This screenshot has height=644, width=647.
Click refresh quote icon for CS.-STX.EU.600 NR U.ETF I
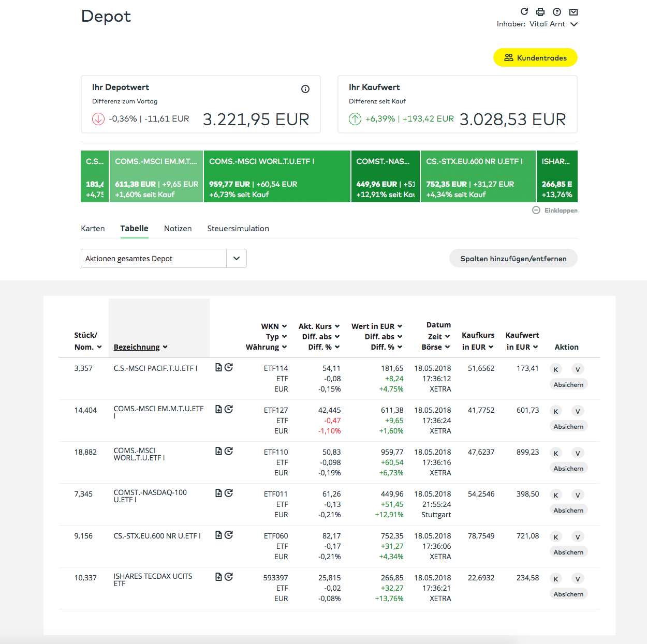coord(229,535)
